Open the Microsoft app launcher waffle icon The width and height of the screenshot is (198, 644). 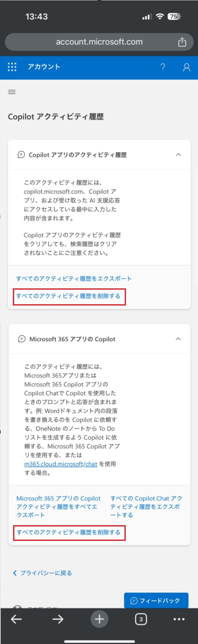tap(12, 67)
